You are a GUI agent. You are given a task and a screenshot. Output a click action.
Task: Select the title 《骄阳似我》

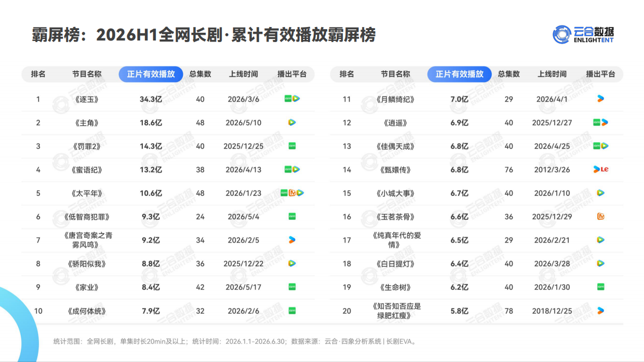click(87, 264)
